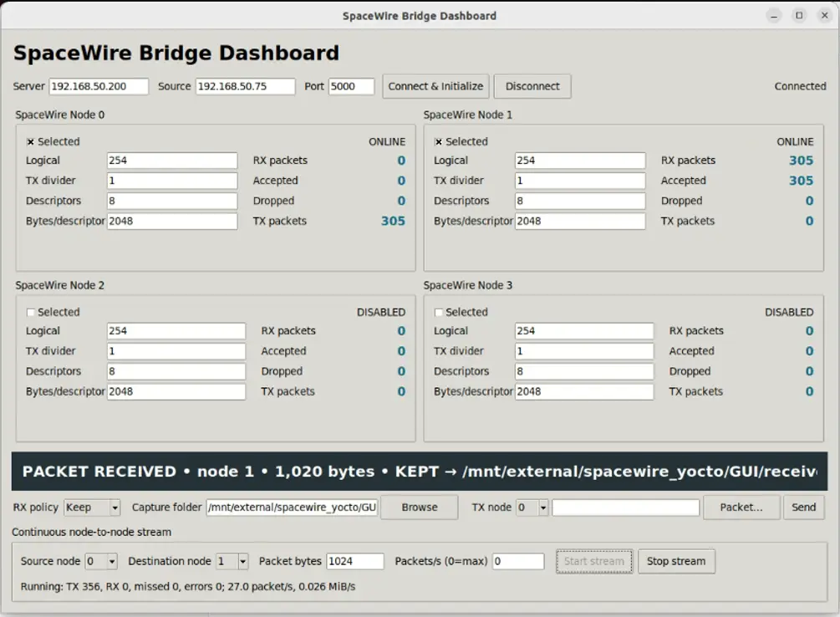Toggle the Selected checkbox for SpaceWire Node 1

coord(438,142)
